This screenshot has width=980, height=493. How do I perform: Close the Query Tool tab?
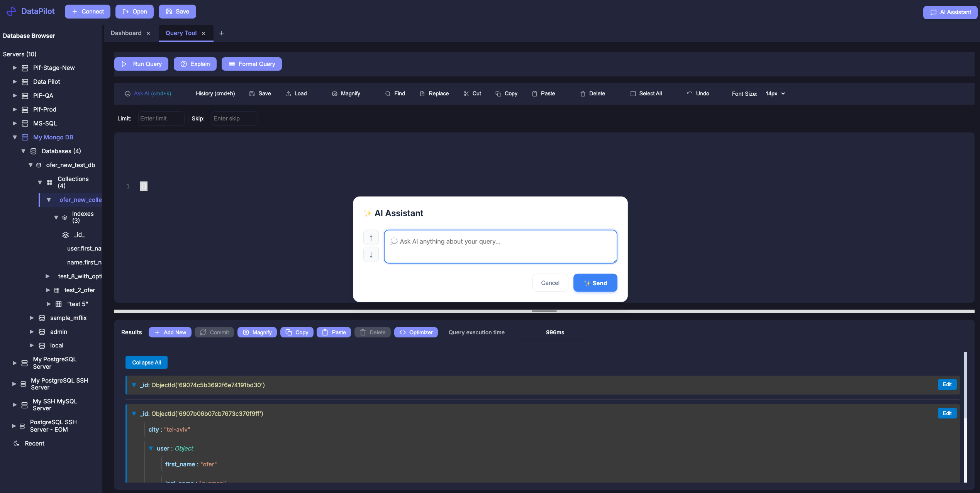pos(203,34)
